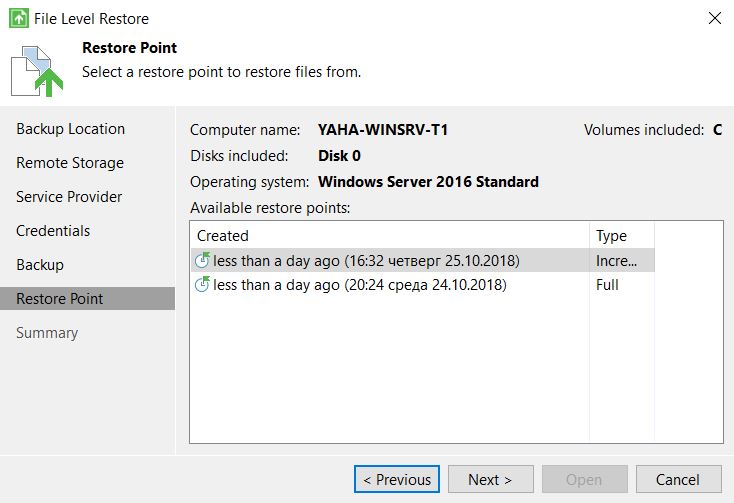Click the Previous button
The height and width of the screenshot is (503, 734).
pos(396,479)
